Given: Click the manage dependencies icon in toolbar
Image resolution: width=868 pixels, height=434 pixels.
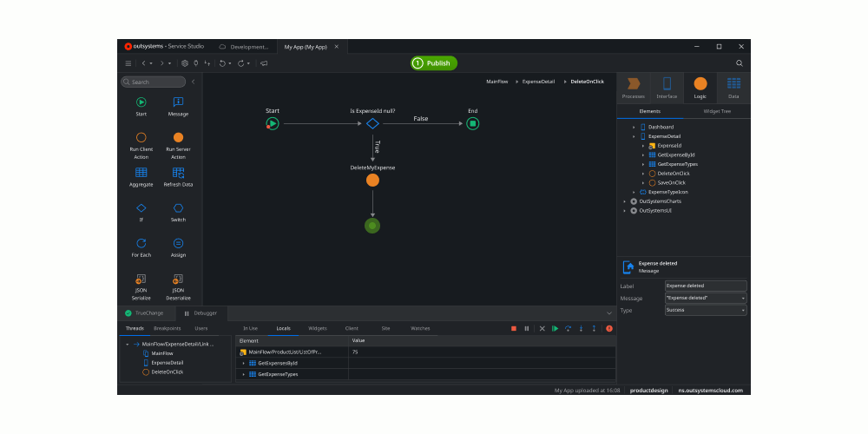Looking at the screenshot, I should click(x=185, y=63).
